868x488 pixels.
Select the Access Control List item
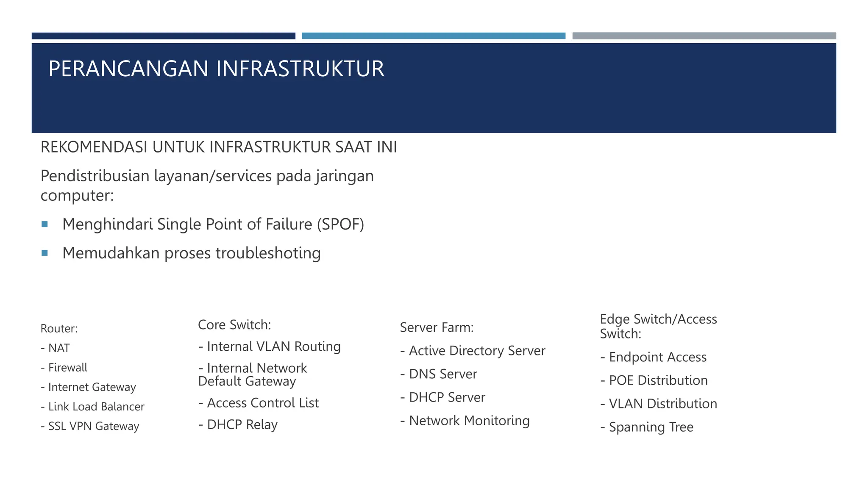coord(259,403)
